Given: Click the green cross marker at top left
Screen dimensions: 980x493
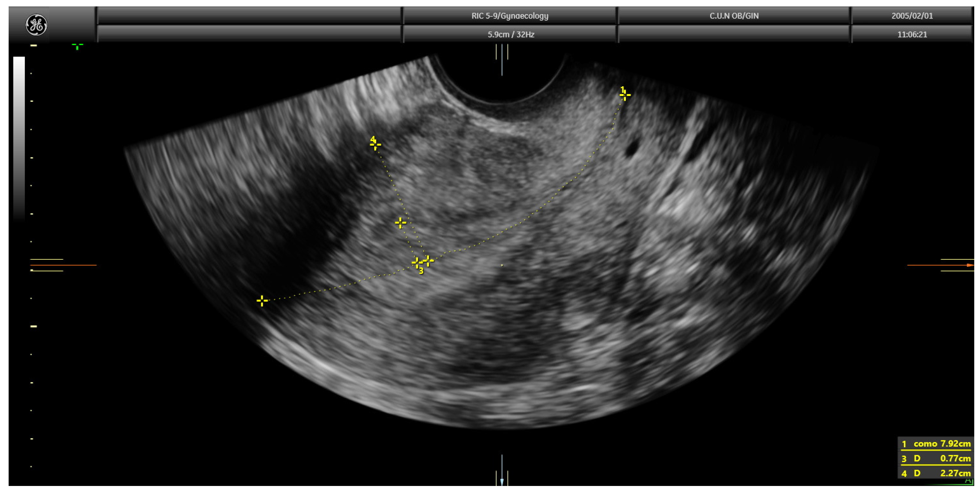Looking at the screenshot, I should tap(77, 46).
